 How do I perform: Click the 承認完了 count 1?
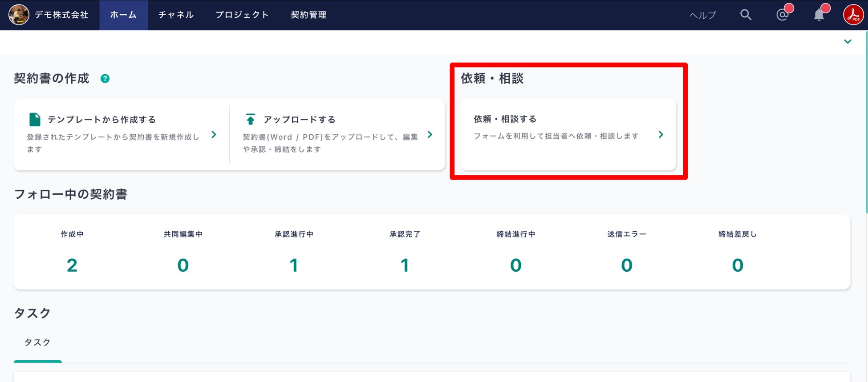(x=405, y=265)
